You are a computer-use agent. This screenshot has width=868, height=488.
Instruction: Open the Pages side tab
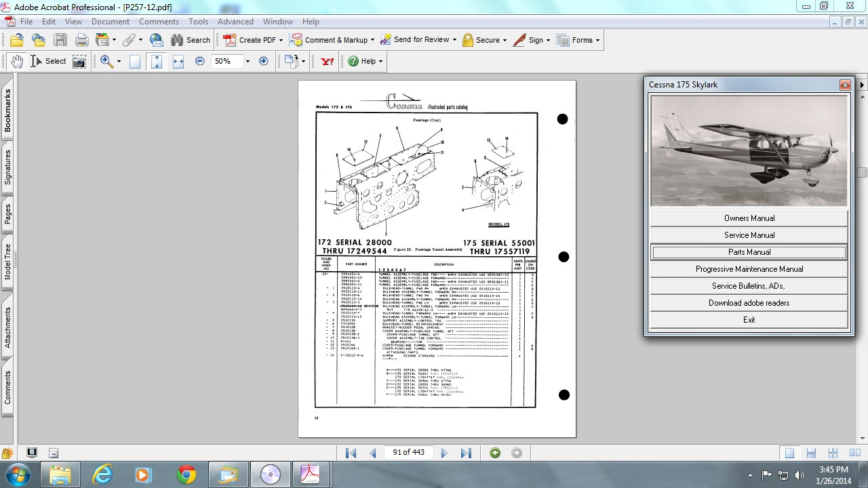coord(8,214)
